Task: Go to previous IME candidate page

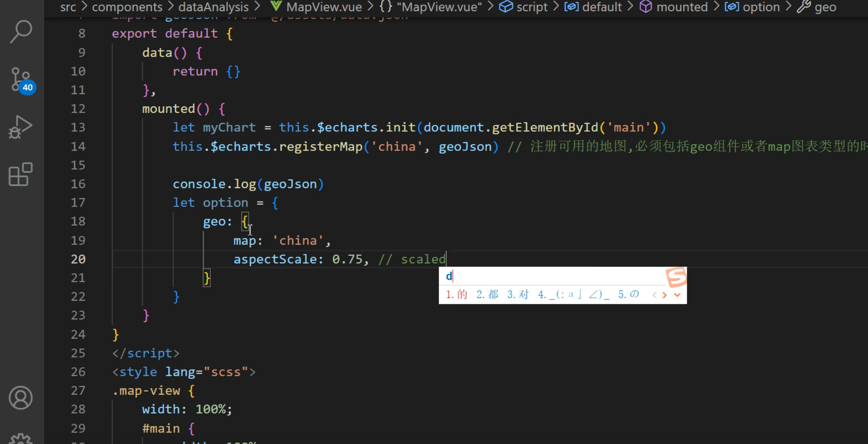Action: pos(654,295)
